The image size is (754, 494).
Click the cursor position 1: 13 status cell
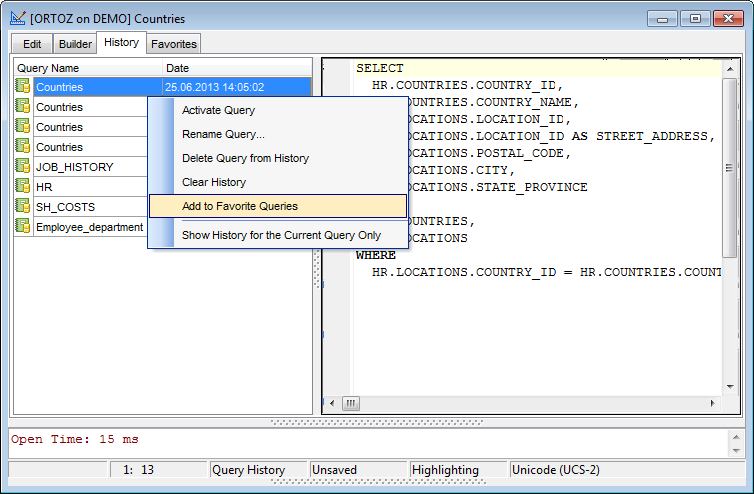tap(159, 469)
